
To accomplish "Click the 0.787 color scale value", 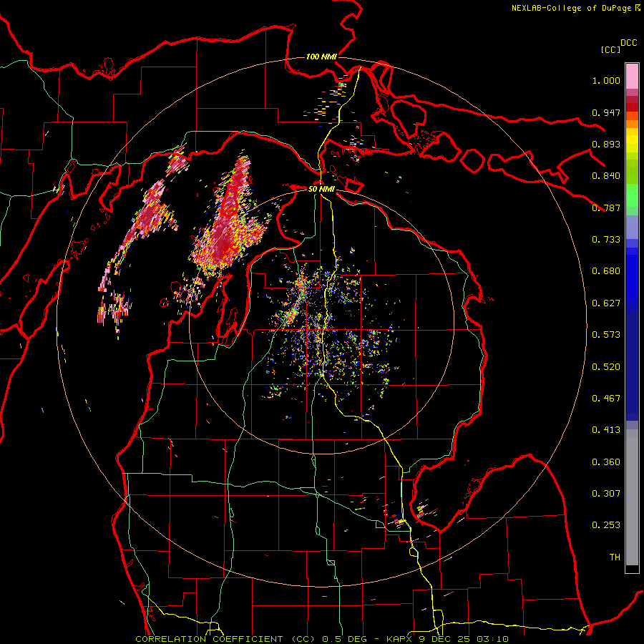I will pos(606,208).
